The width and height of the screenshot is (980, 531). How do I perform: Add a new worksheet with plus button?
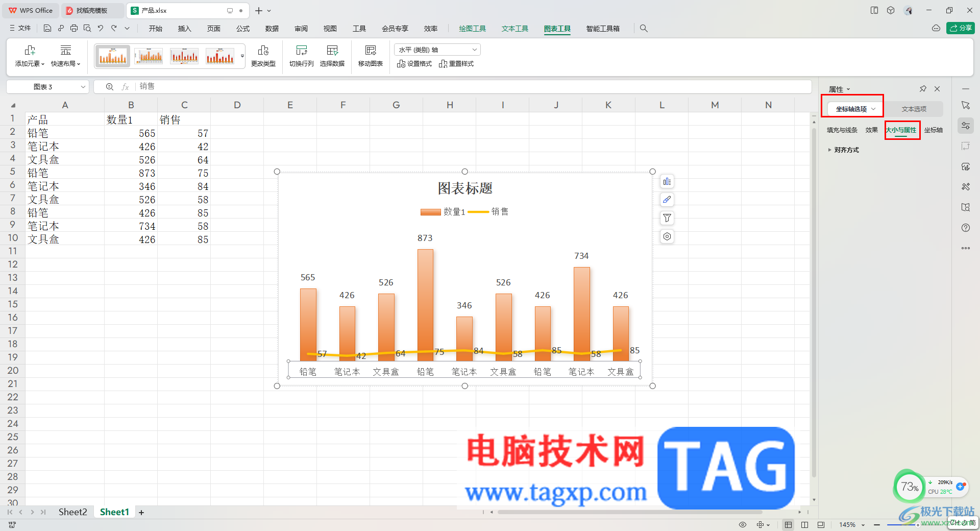pyautogui.click(x=141, y=513)
